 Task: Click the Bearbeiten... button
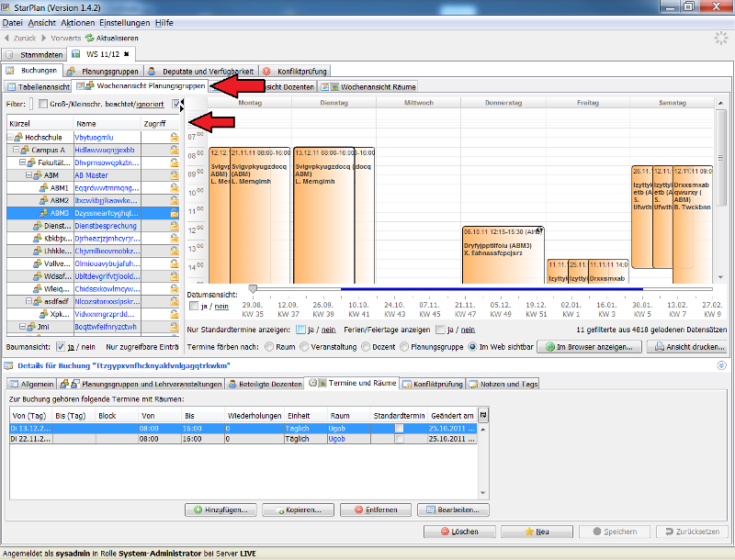pyautogui.click(x=453, y=510)
